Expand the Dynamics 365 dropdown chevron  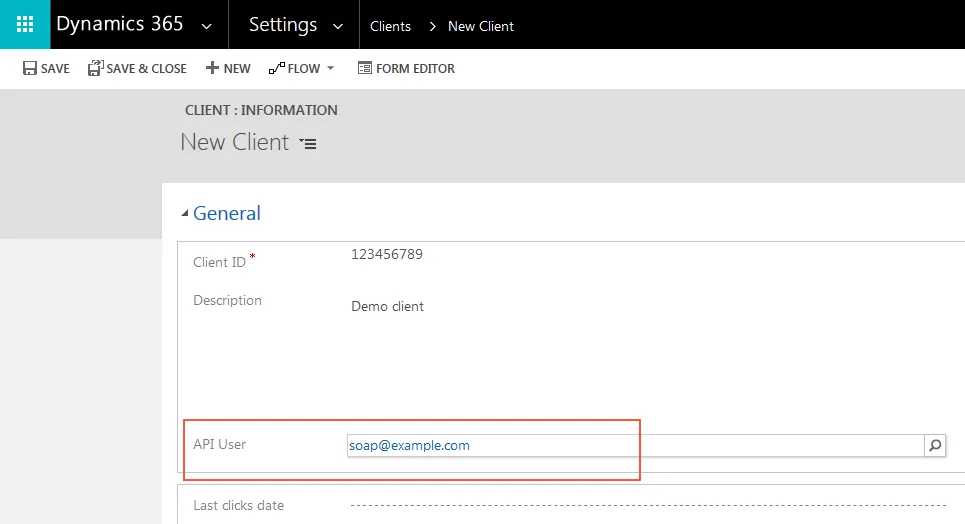click(x=207, y=26)
